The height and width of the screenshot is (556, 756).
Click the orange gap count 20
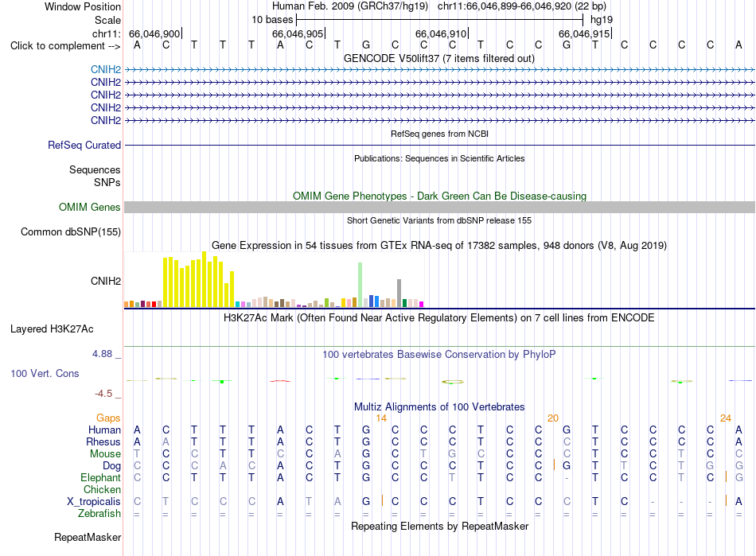pos(553,418)
